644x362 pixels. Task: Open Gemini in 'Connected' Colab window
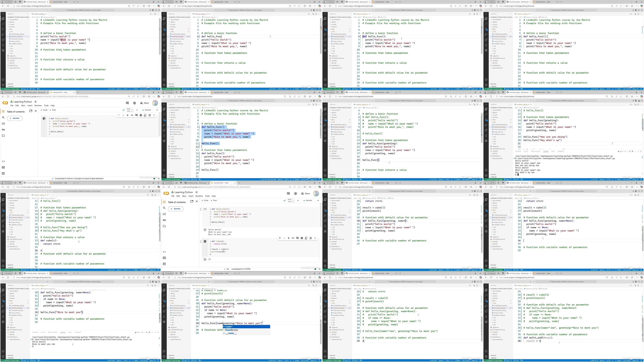pos(147,110)
